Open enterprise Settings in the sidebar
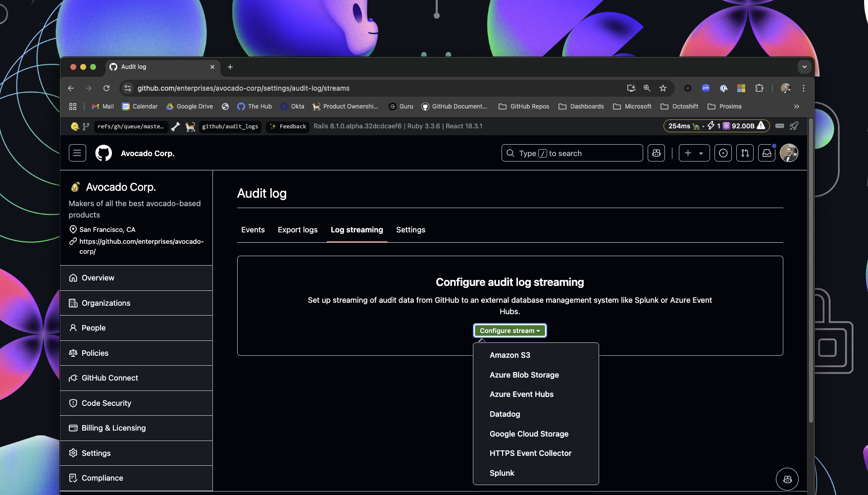868x495 pixels. [136, 453]
